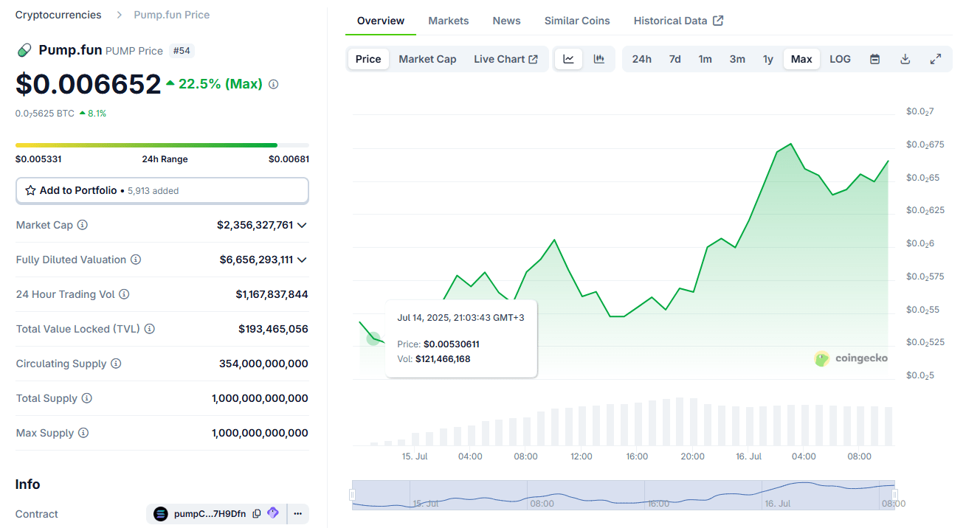Open the News tab

pyautogui.click(x=507, y=21)
